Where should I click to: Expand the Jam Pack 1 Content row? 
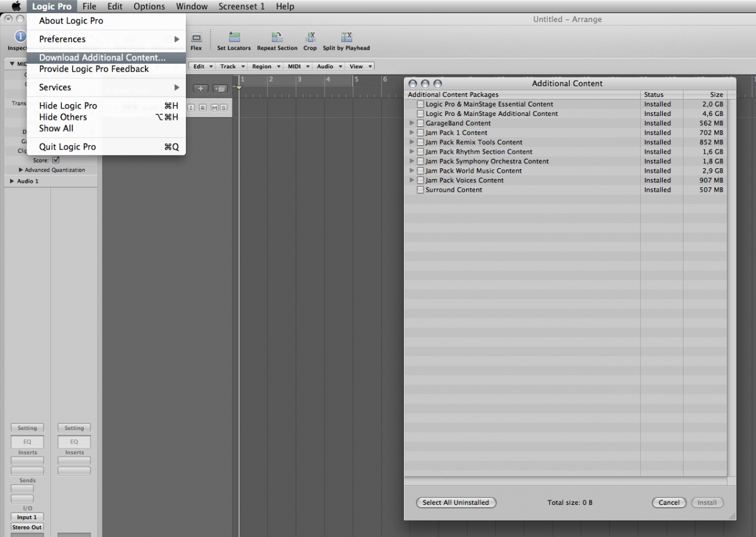coord(412,133)
